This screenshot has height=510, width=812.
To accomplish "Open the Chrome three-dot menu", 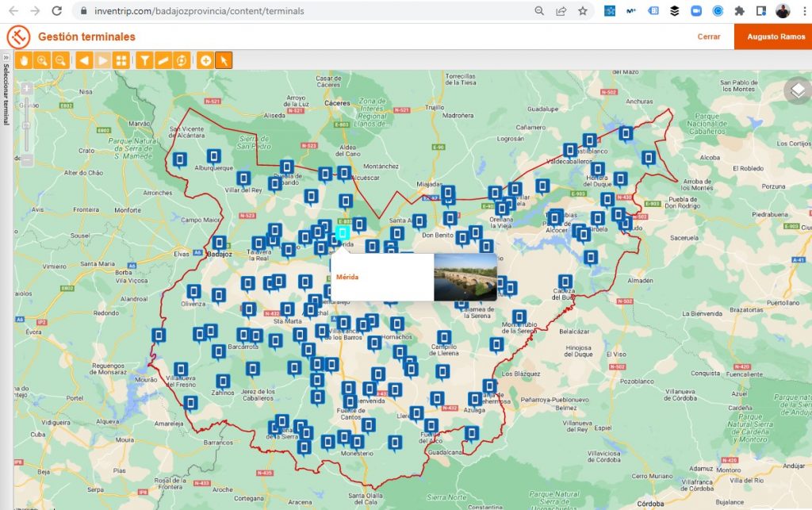I will (x=804, y=11).
